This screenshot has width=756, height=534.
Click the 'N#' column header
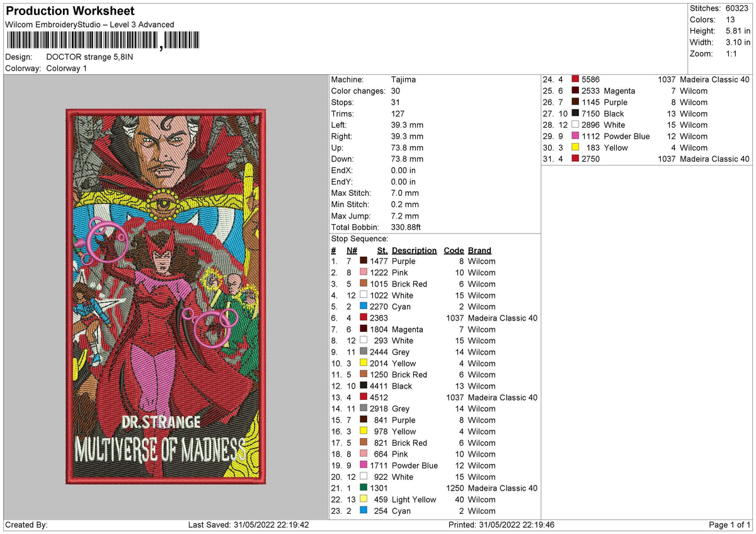pos(352,250)
